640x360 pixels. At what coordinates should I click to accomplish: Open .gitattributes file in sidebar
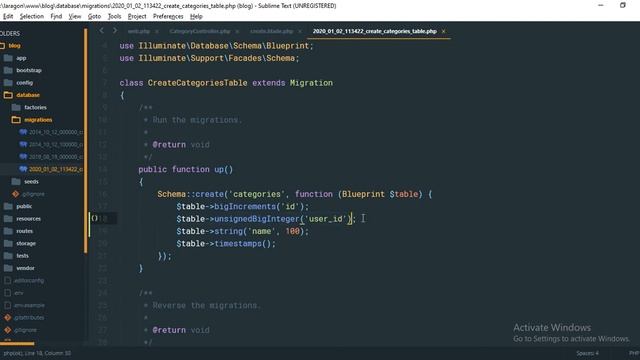(x=29, y=318)
